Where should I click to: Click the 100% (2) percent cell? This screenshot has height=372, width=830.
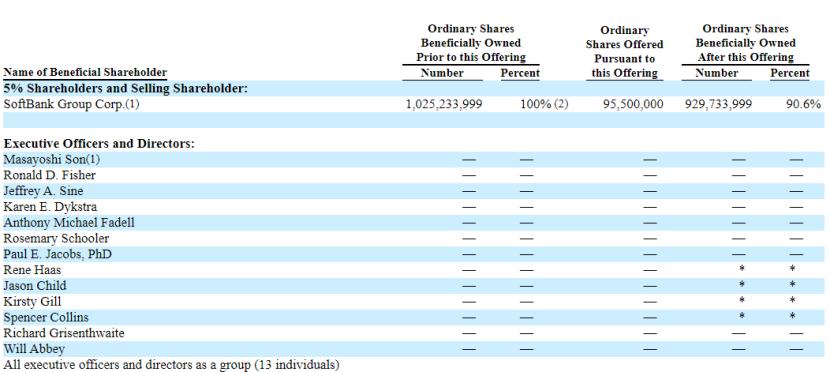point(544,104)
